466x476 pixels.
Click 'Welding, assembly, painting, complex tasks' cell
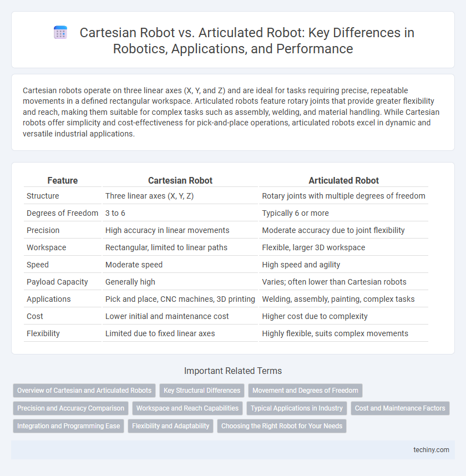[338, 299]
